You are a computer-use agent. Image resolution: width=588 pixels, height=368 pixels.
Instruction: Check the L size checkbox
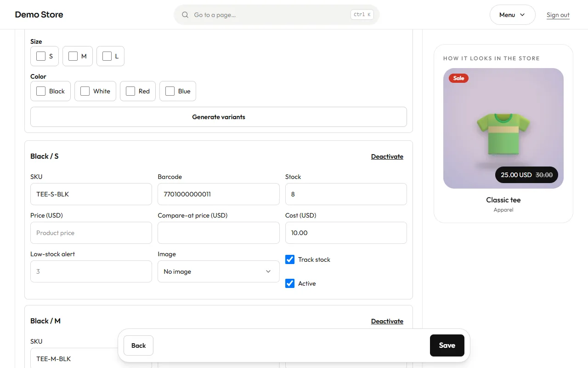[107, 56]
